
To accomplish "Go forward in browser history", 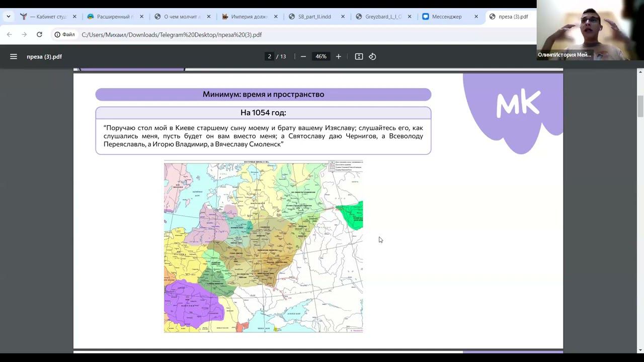I will (24, 35).
